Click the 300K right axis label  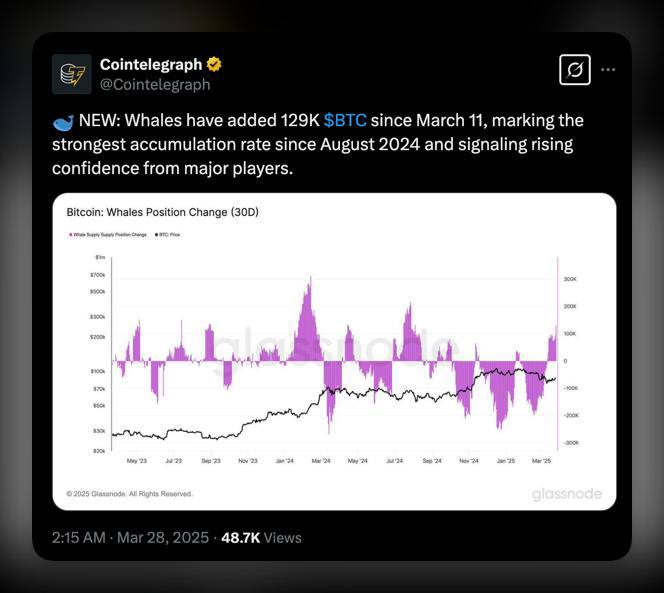tap(570, 279)
